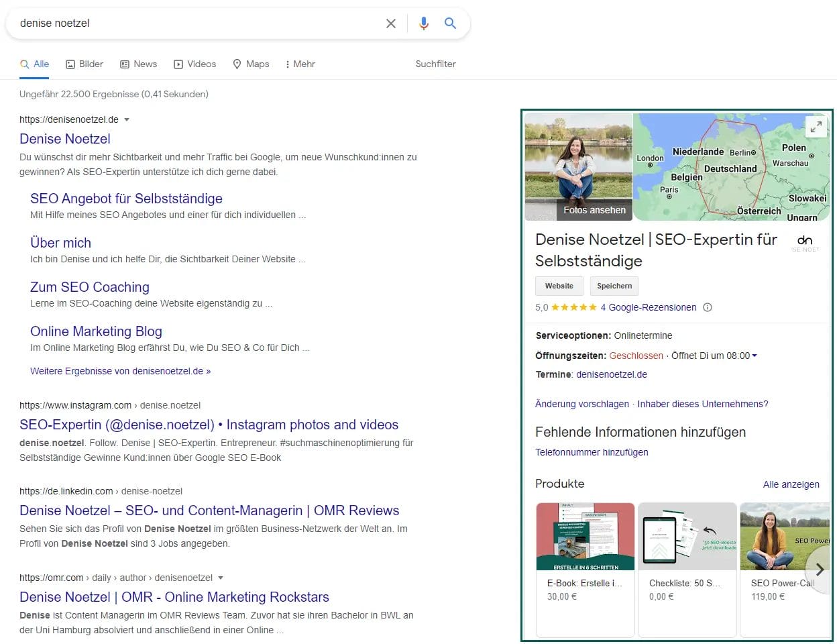Click Telefonnummer hinzufügen
This screenshot has height=644, width=837.
click(x=592, y=452)
